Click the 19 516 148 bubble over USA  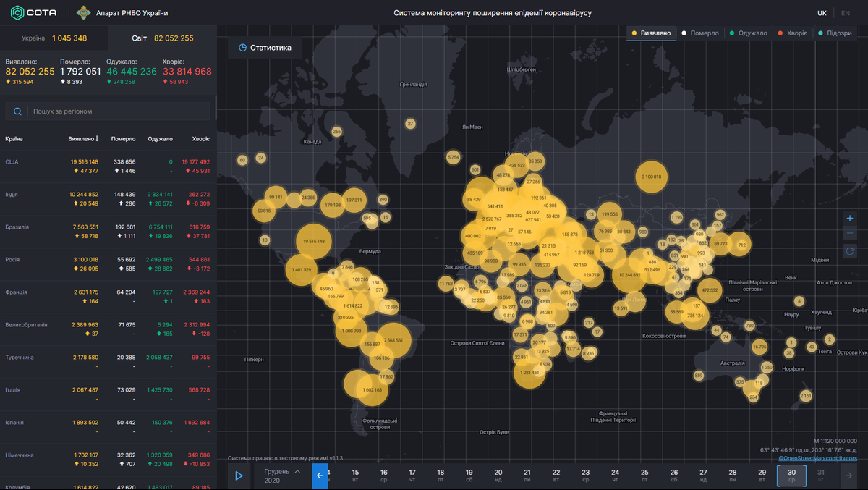click(x=314, y=241)
